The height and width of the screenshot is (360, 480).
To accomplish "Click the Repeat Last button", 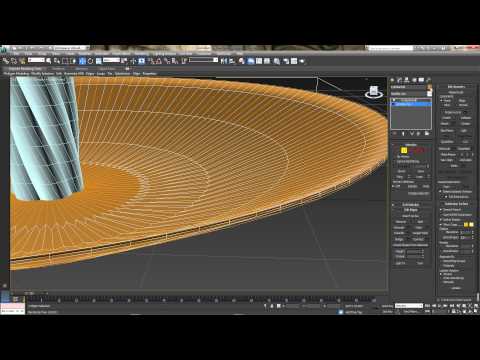I will (x=456, y=92).
